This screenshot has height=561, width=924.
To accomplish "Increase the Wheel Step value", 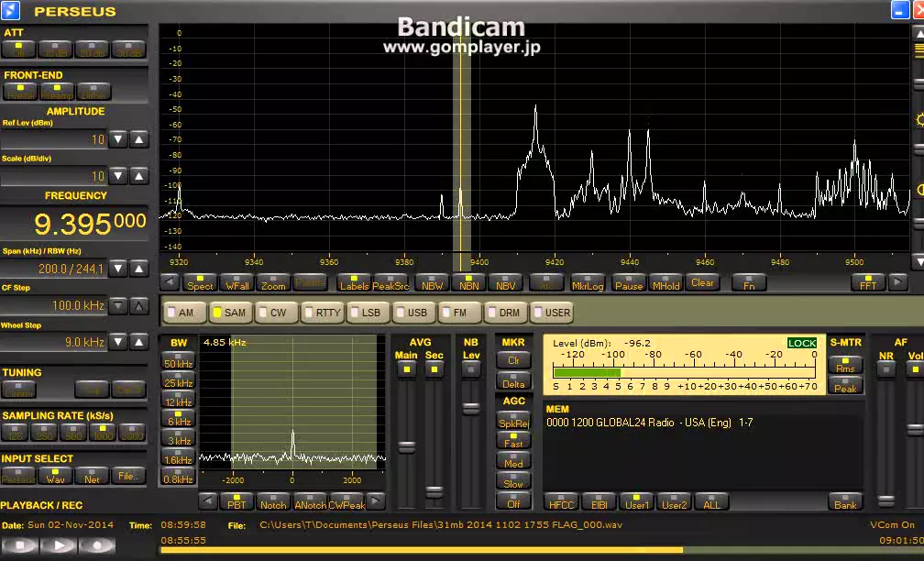I will [x=138, y=342].
